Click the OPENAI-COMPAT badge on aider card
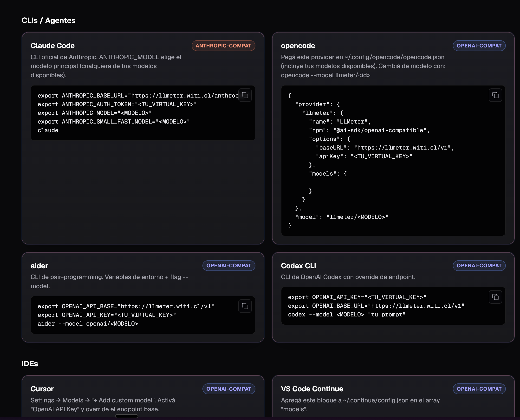This screenshot has width=520, height=420. click(229, 266)
